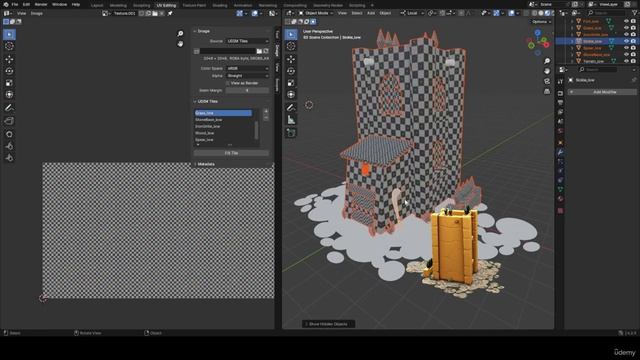
Task: Open the Options dropdown in viewport
Action: click(541, 22)
